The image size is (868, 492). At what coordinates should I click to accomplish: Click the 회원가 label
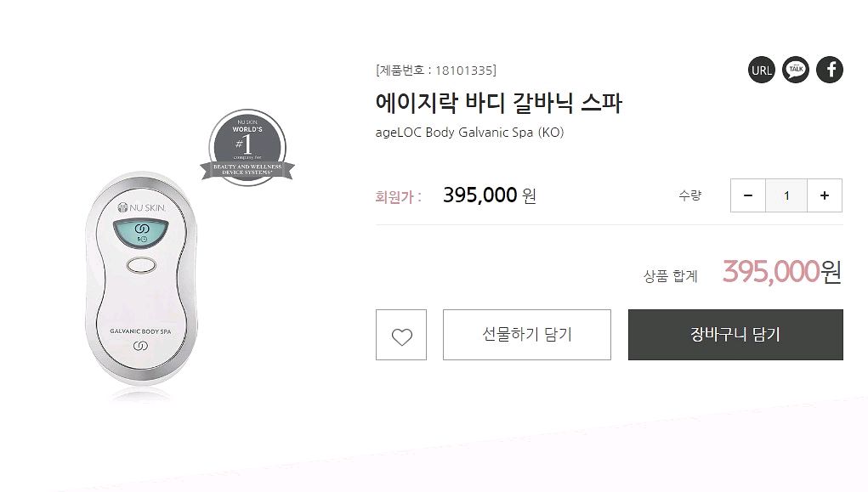point(399,197)
